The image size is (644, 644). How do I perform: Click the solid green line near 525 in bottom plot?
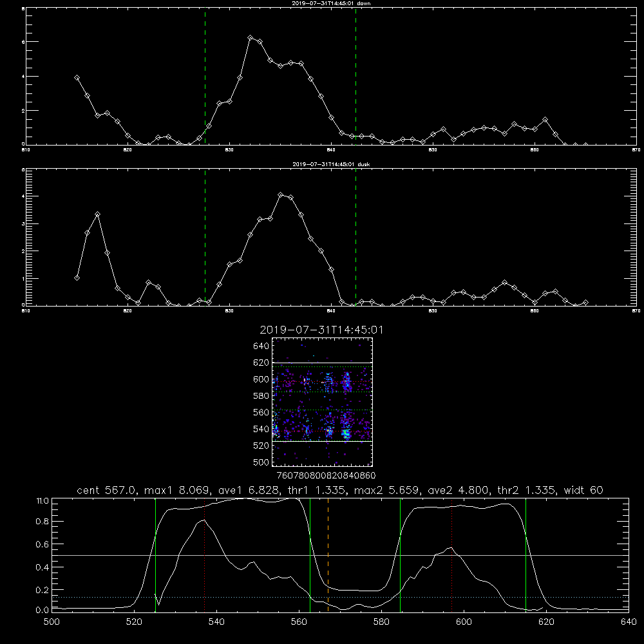pyautogui.click(x=155, y=555)
